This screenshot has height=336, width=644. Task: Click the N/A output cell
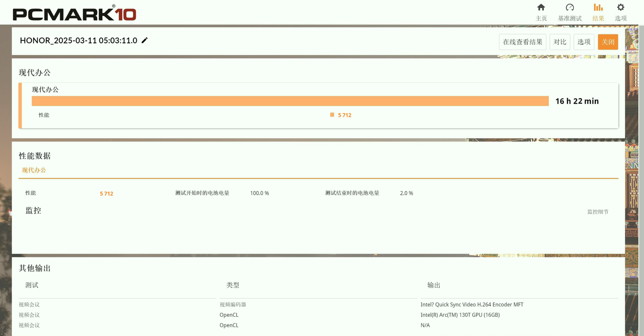pyautogui.click(x=425, y=325)
